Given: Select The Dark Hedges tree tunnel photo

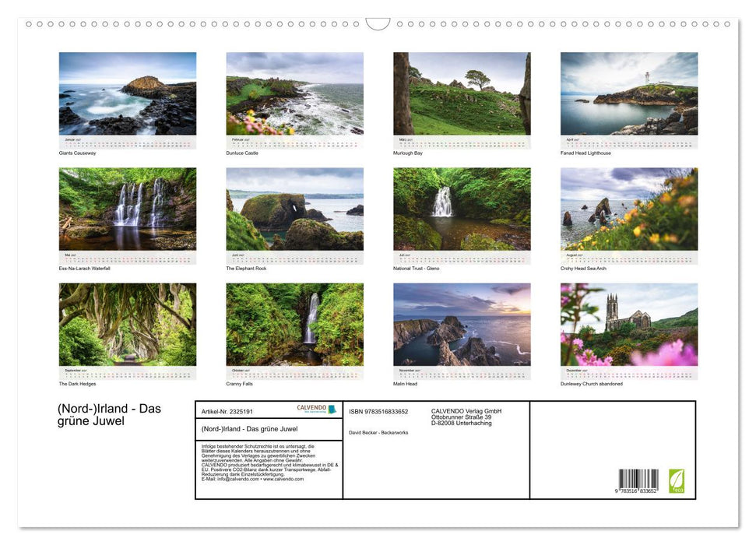Looking at the screenshot, I should point(127,325).
